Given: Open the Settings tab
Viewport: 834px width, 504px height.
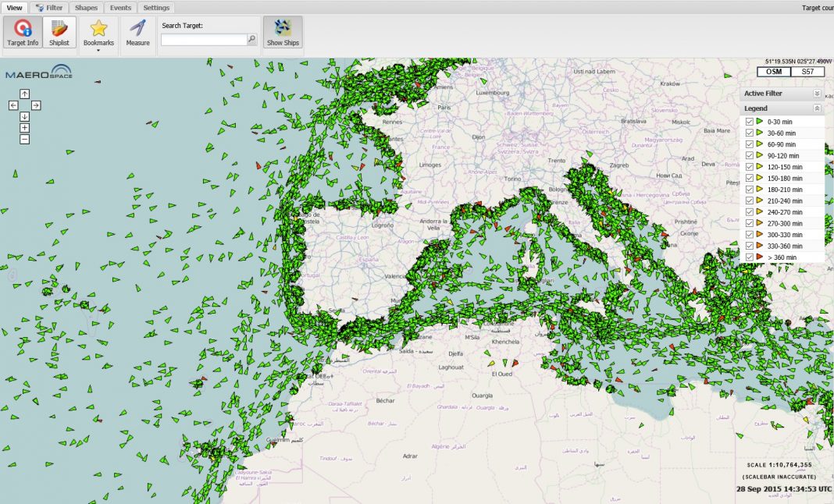Looking at the screenshot, I should 156,7.
